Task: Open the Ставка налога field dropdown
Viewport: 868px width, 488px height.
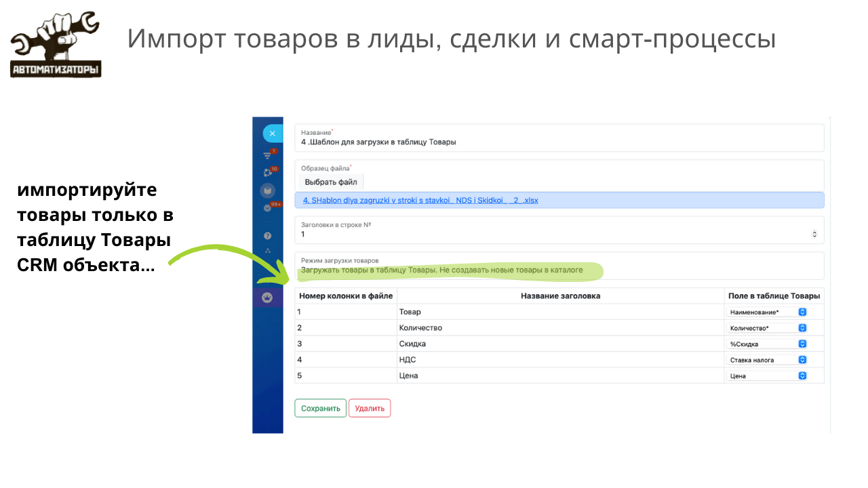Action: (767, 360)
